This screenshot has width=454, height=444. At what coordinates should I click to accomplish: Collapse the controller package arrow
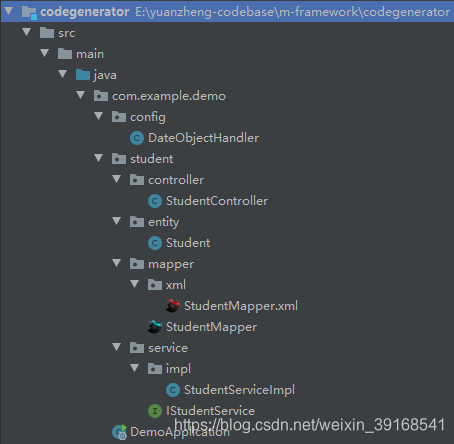point(117,179)
